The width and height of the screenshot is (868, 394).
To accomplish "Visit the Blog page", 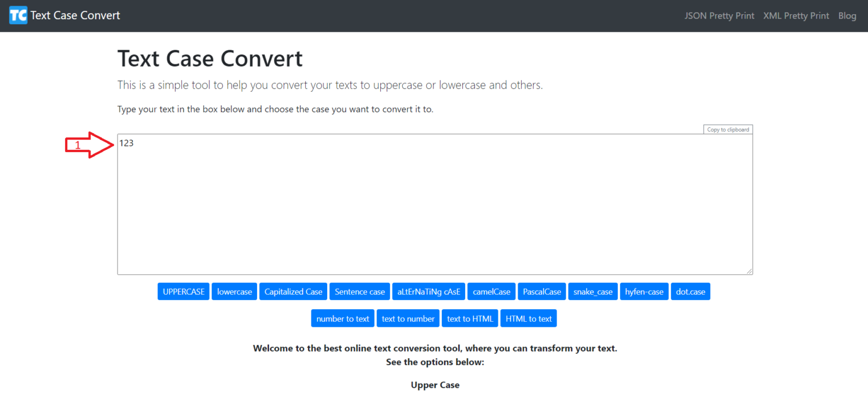I will point(847,15).
